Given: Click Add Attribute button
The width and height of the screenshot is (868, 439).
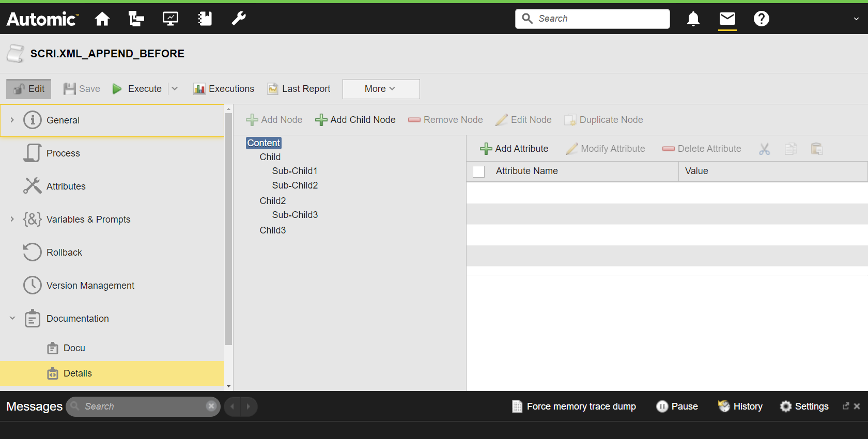Looking at the screenshot, I should (x=514, y=149).
